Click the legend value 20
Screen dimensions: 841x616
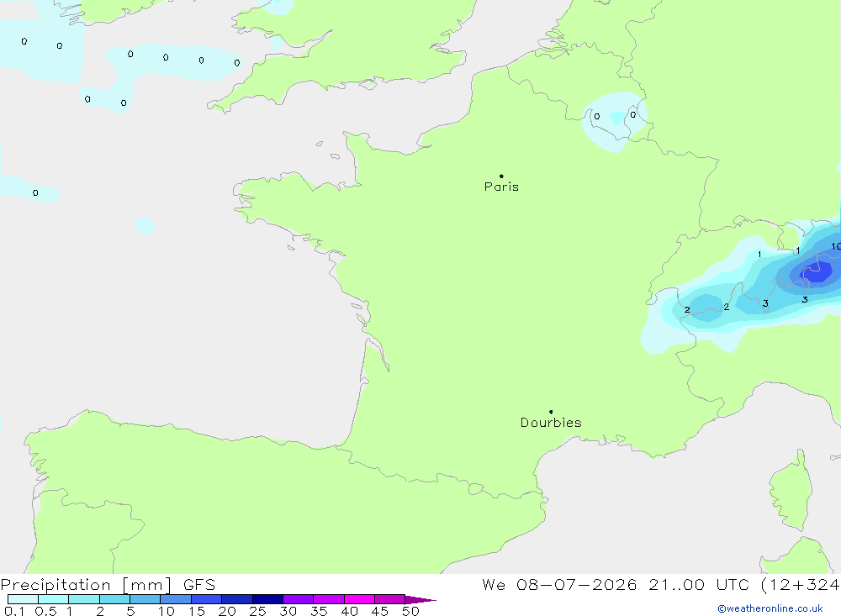pyautogui.click(x=227, y=611)
